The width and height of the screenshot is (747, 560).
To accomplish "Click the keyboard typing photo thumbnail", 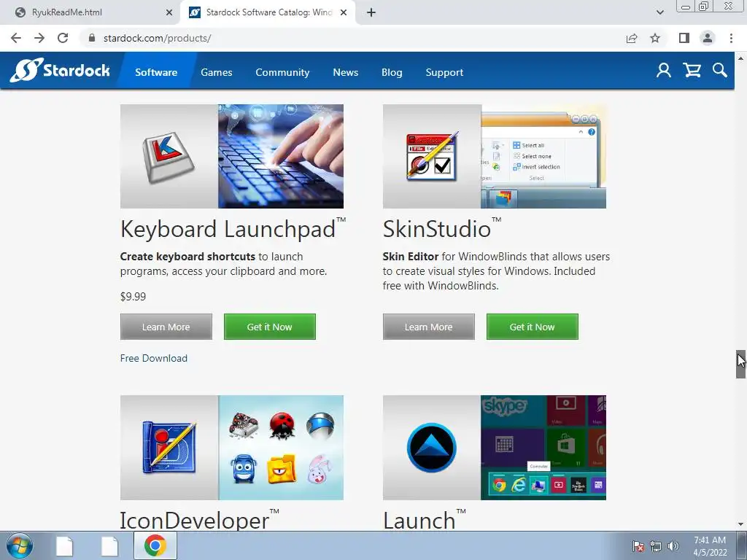I will [x=281, y=156].
